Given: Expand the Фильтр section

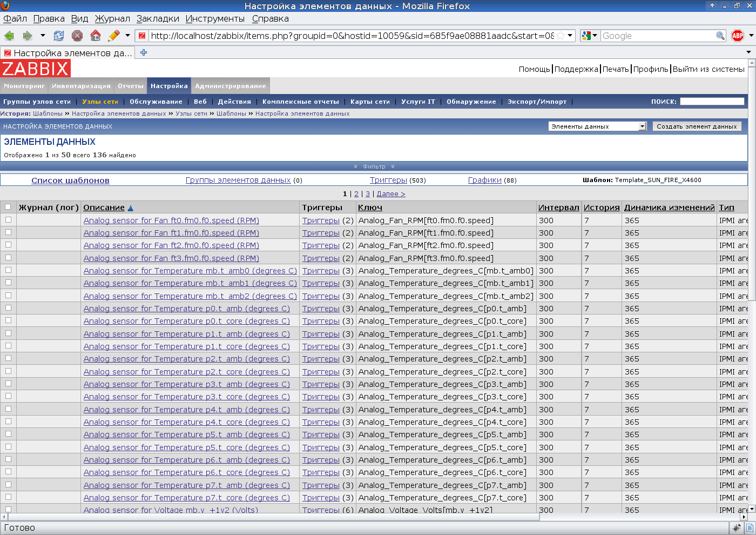Looking at the screenshot, I should [374, 166].
